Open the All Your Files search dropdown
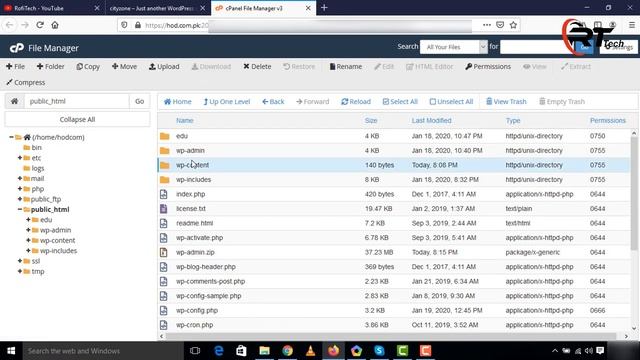640x360 pixels. click(x=453, y=47)
